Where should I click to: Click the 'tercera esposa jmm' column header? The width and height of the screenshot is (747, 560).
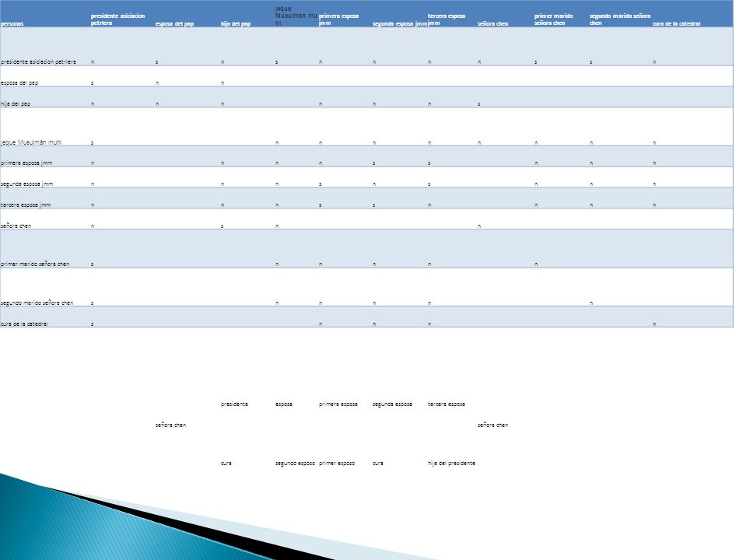tap(447, 19)
